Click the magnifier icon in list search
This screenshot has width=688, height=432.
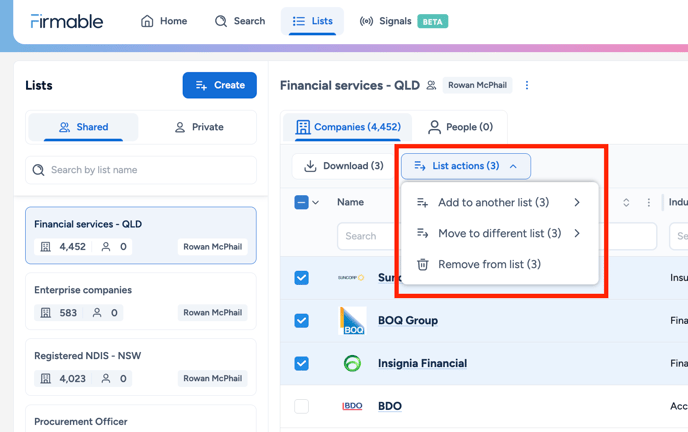tap(39, 170)
